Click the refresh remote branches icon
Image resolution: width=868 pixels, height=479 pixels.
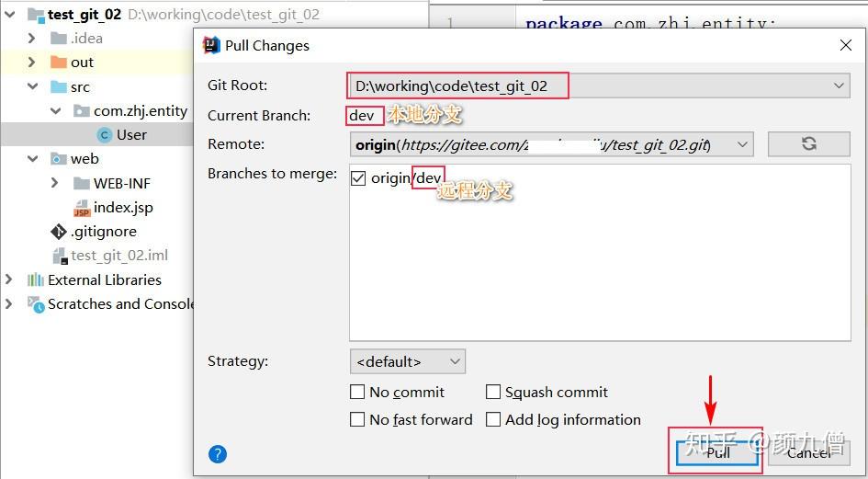point(809,144)
